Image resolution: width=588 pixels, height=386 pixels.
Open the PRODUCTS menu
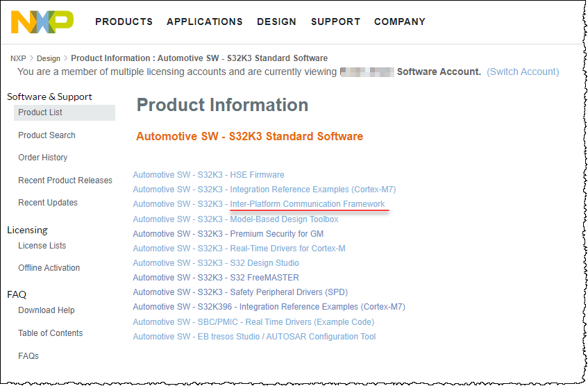(x=124, y=22)
